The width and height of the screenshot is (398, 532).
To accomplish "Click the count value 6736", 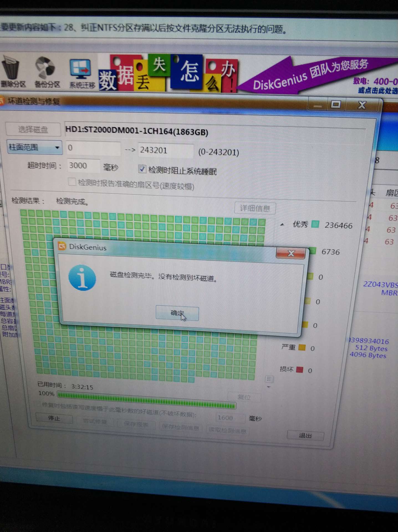I will tap(330, 252).
